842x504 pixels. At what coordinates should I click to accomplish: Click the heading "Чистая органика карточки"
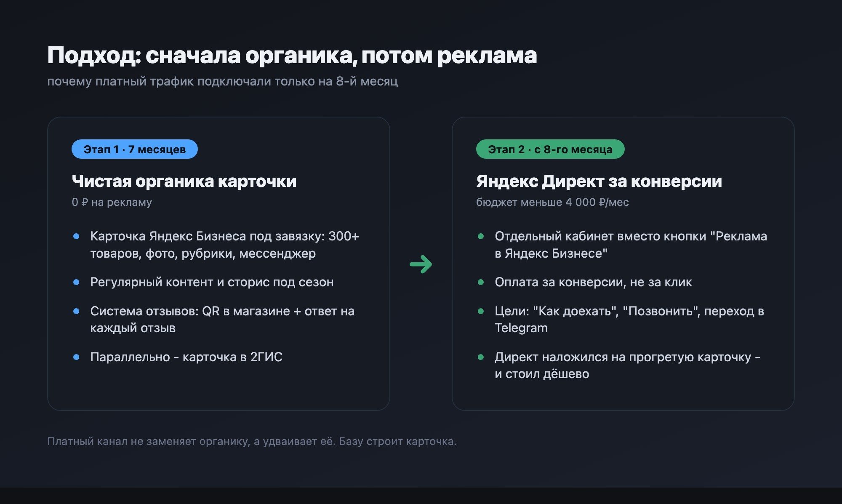[184, 181]
